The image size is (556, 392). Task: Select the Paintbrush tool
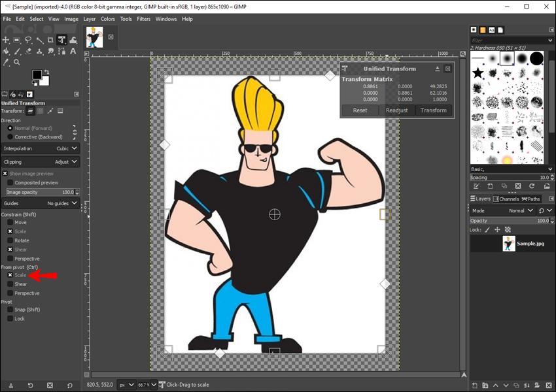pyautogui.click(x=16, y=51)
